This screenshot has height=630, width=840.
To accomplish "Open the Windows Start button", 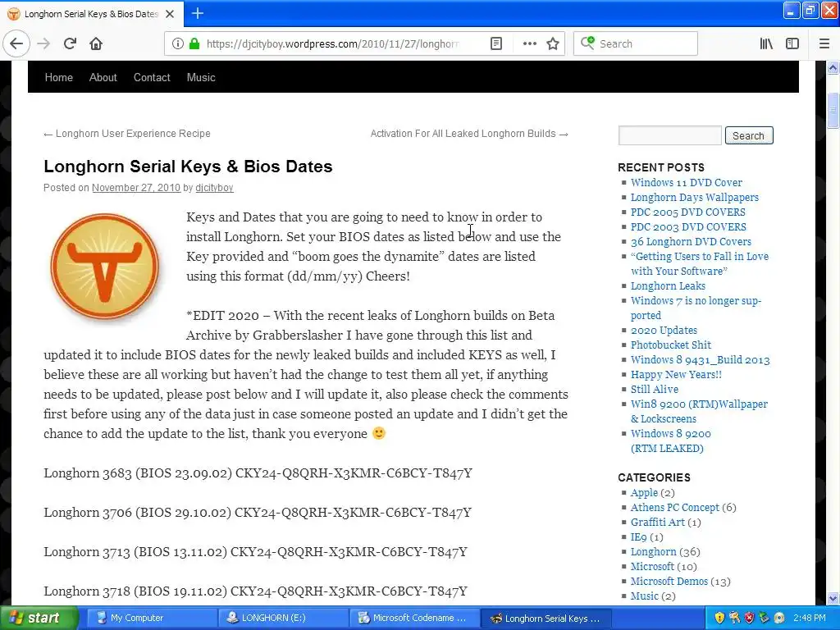I will click(39, 618).
